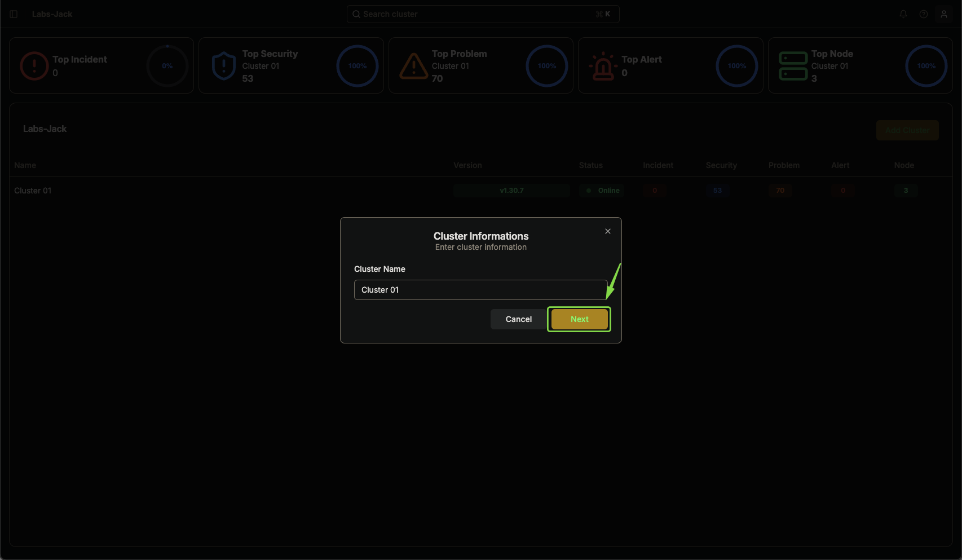962x560 pixels.
Task: Click the Top Incident card title
Action: [x=80, y=59]
